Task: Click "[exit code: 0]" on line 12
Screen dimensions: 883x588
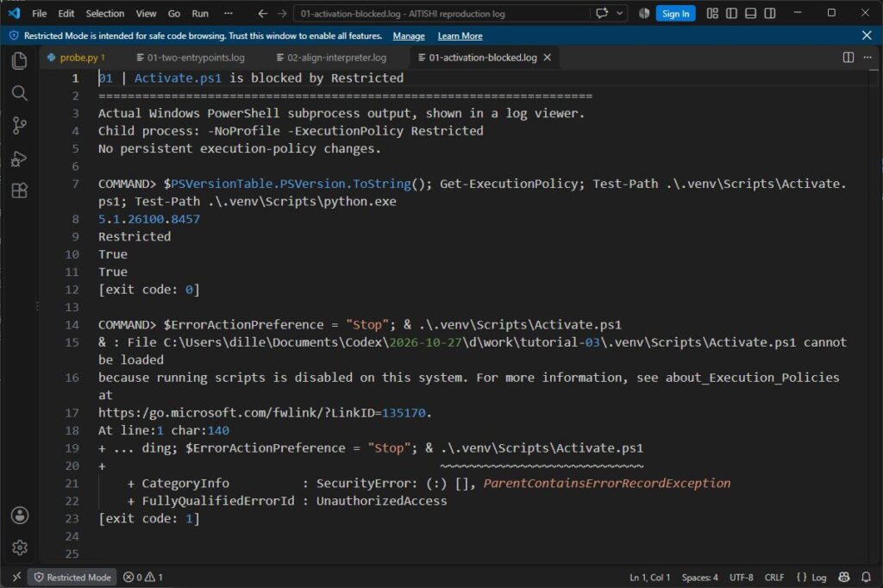Action: [x=149, y=290]
